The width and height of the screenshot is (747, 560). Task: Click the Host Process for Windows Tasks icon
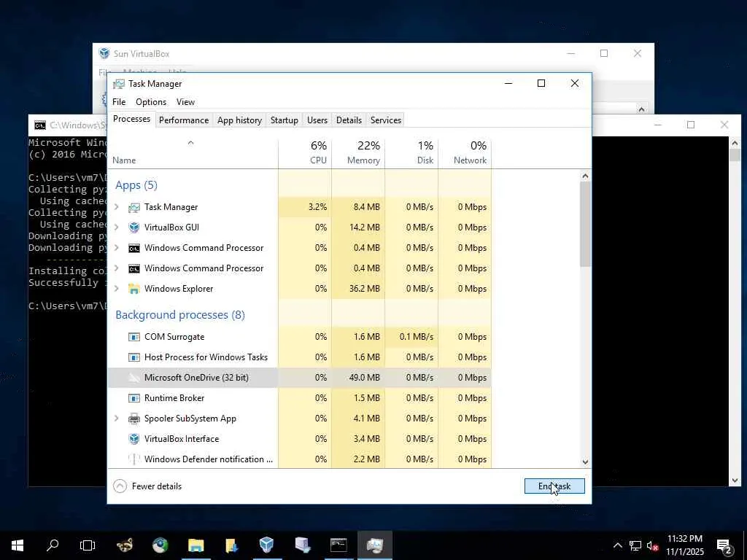click(134, 357)
